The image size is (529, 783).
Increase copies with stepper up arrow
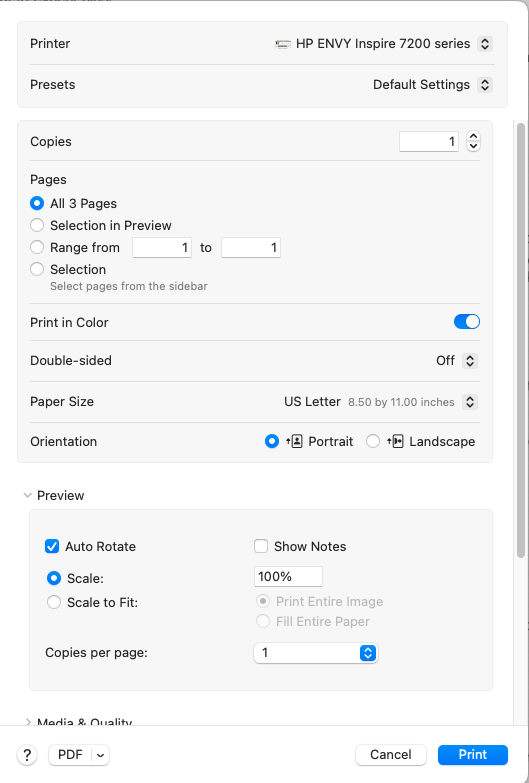(x=473, y=137)
